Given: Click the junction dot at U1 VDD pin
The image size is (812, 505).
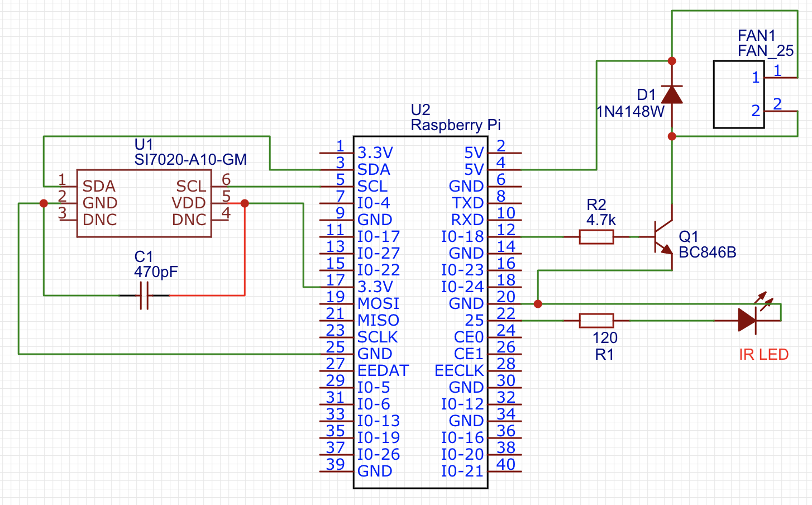Looking at the screenshot, I should click(x=245, y=203).
